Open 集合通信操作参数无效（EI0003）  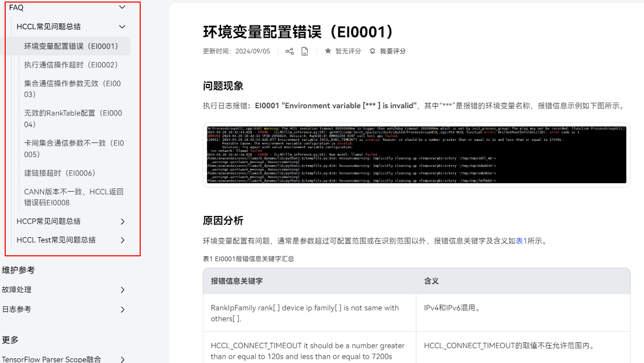[72, 89]
